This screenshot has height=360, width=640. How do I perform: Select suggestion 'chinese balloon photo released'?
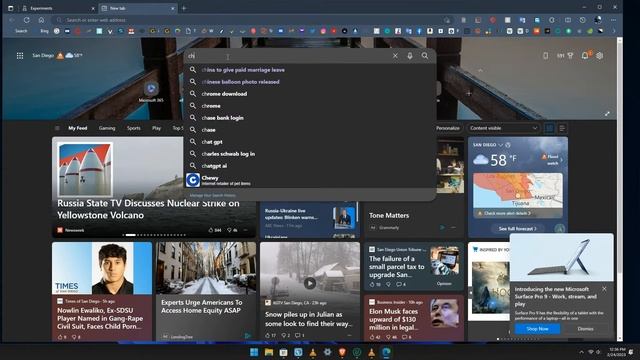click(x=310, y=82)
